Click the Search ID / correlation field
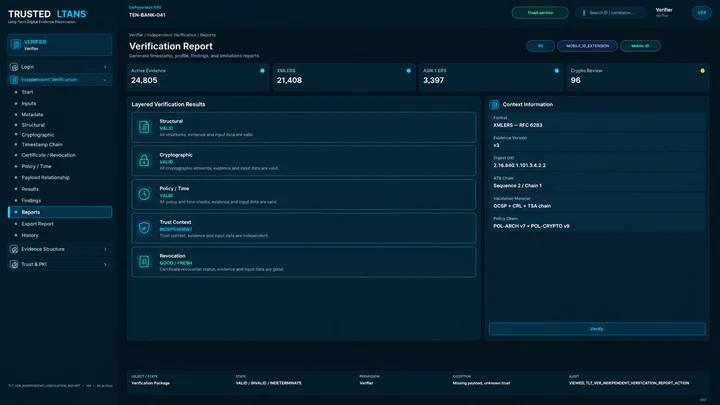 pyautogui.click(x=611, y=13)
